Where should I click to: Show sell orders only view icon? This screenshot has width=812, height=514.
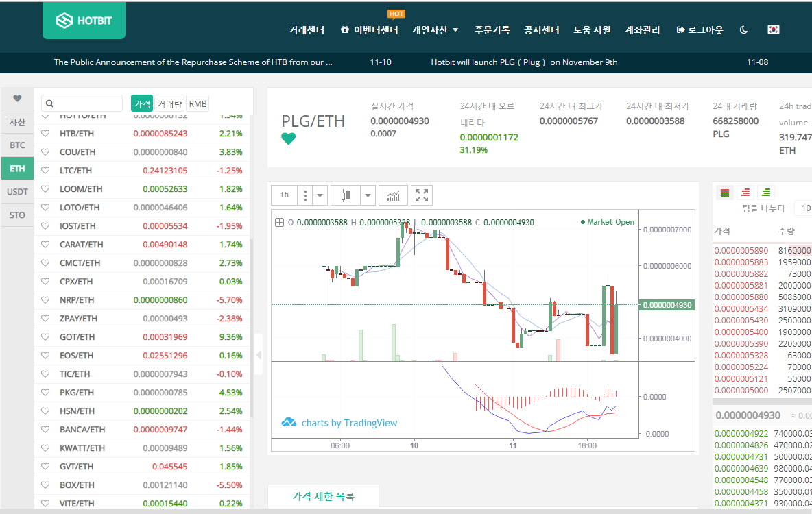tap(745, 193)
